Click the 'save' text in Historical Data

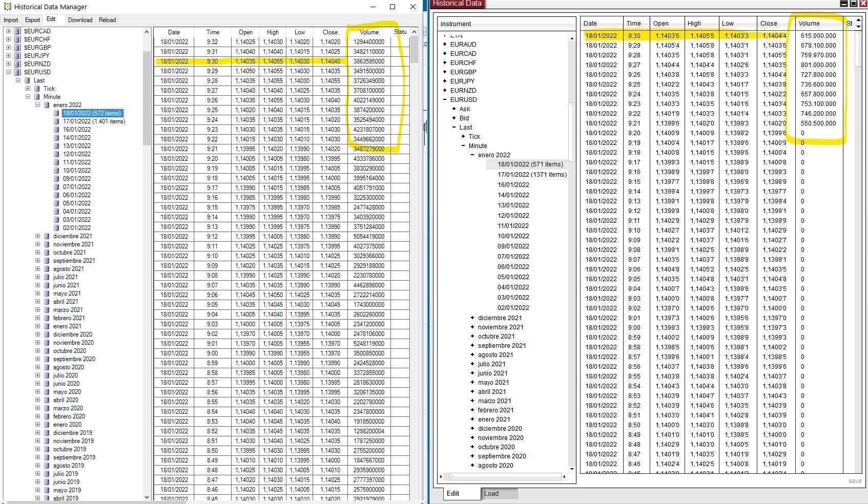(x=855, y=481)
